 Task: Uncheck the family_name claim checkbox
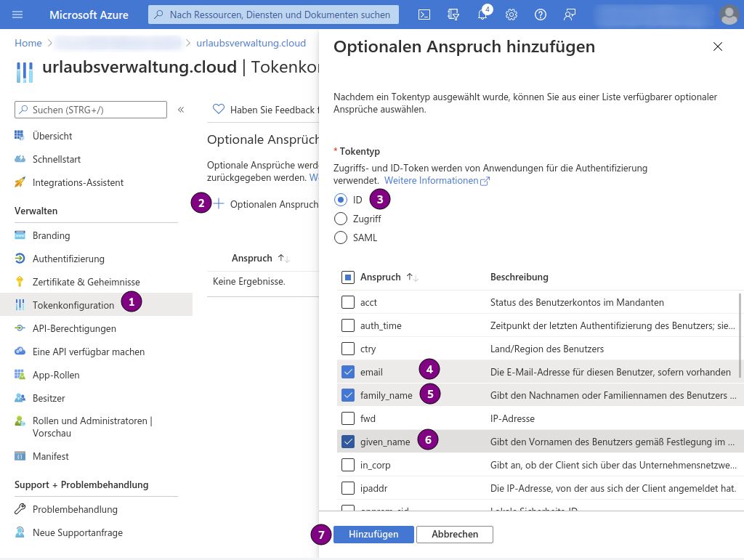(348, 395)
